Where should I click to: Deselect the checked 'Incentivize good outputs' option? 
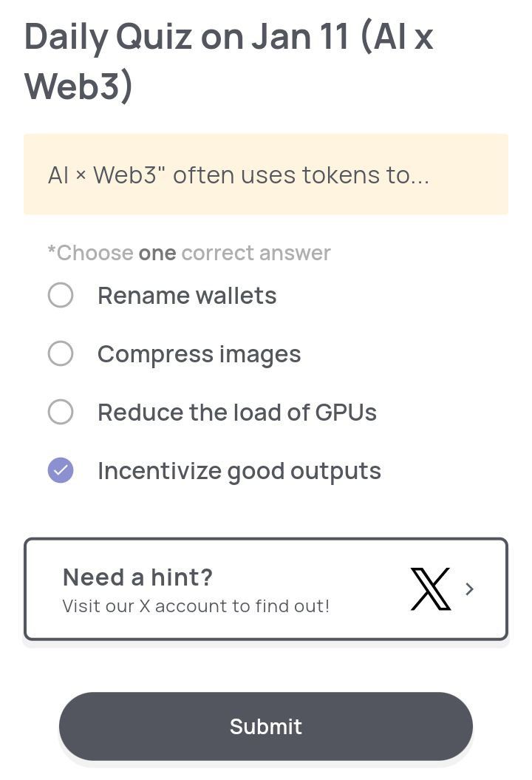(61, 470)
